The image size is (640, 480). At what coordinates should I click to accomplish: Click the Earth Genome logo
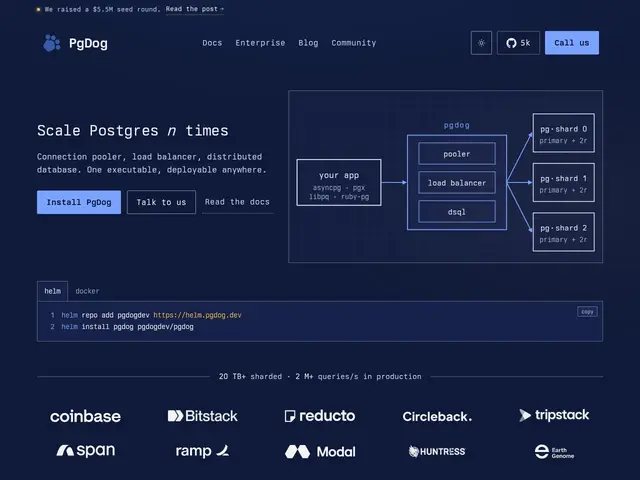coord(554,452)
